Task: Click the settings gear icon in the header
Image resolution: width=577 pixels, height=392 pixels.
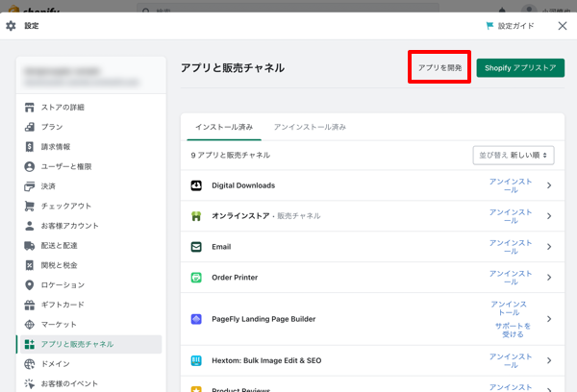Action: (11, 26)
